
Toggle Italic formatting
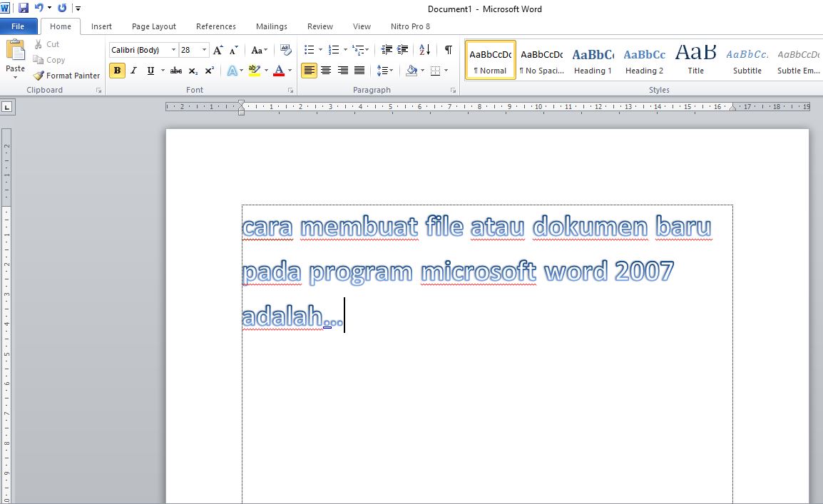tap(134, 71)
